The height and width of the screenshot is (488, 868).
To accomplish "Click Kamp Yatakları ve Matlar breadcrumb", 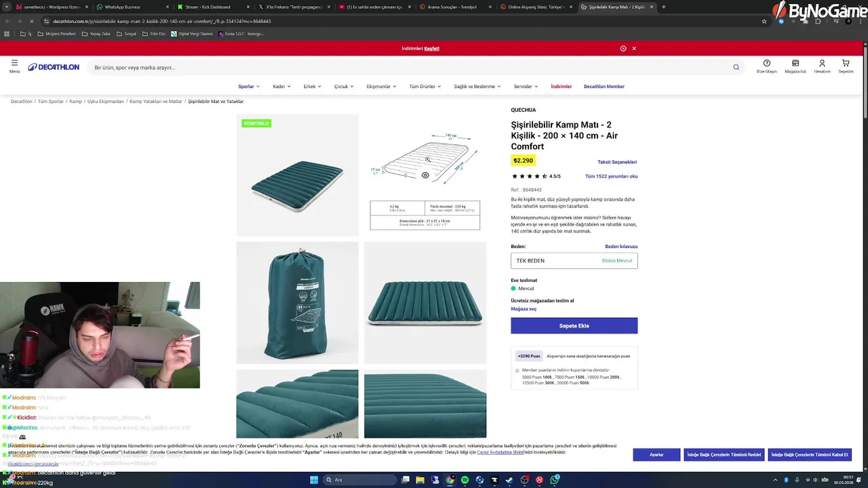I will click(x=156, y=102).
